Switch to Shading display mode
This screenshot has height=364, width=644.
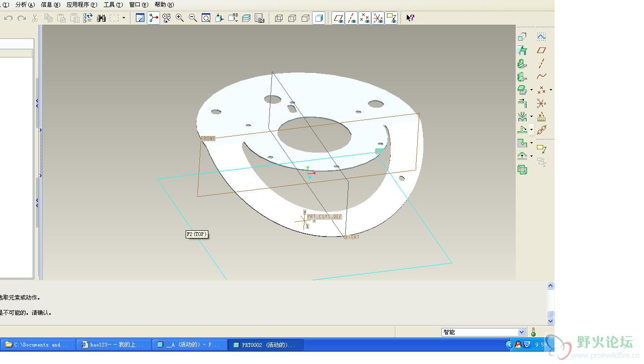319,18
